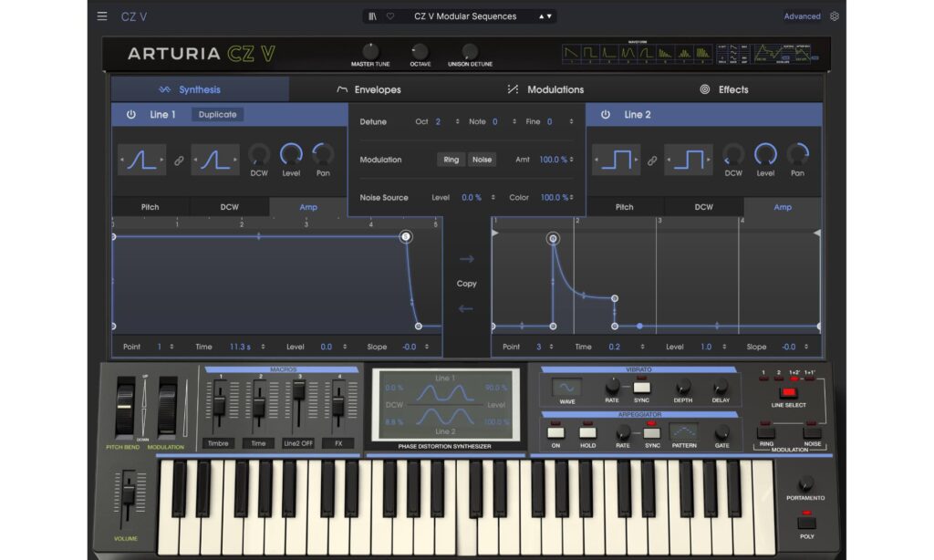Open the settings gear icon
The height and width of the screenshot is (560, 934).
tap(835, 16)
